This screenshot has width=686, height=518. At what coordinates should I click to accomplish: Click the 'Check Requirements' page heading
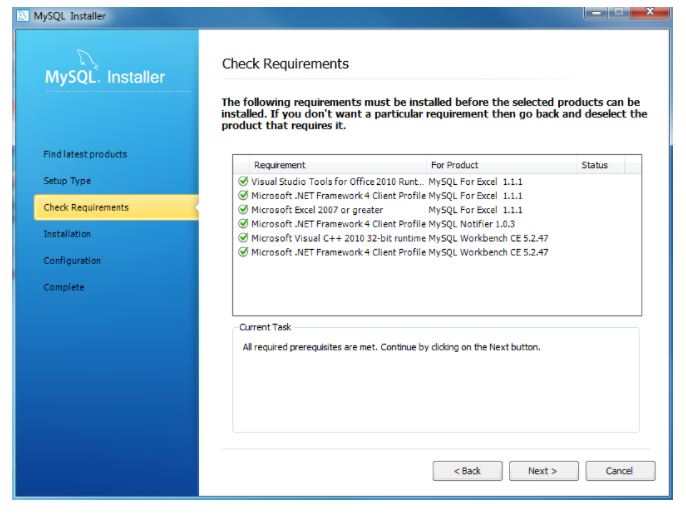[x=285, y=64]
